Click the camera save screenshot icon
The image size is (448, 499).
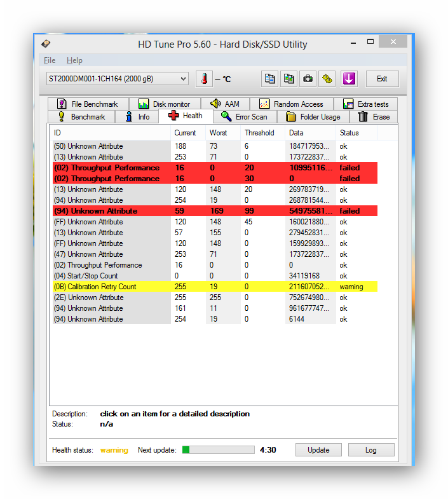tap(308, 79)
